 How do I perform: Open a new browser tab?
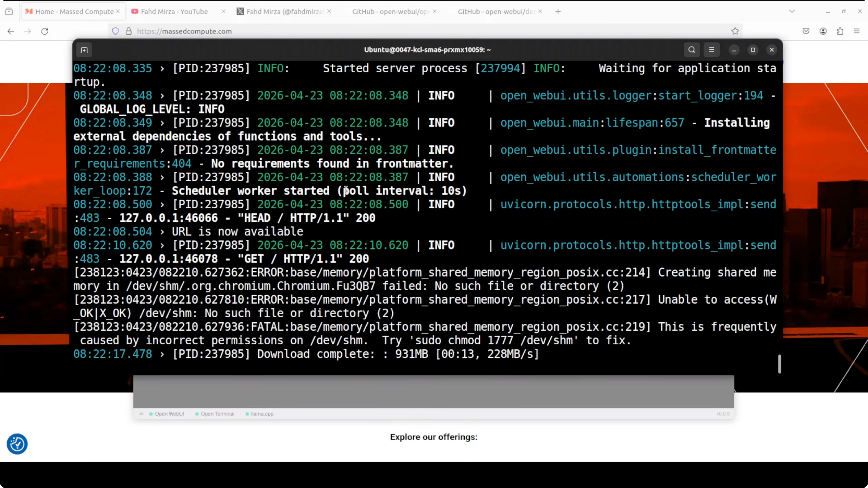pos(558,12)
